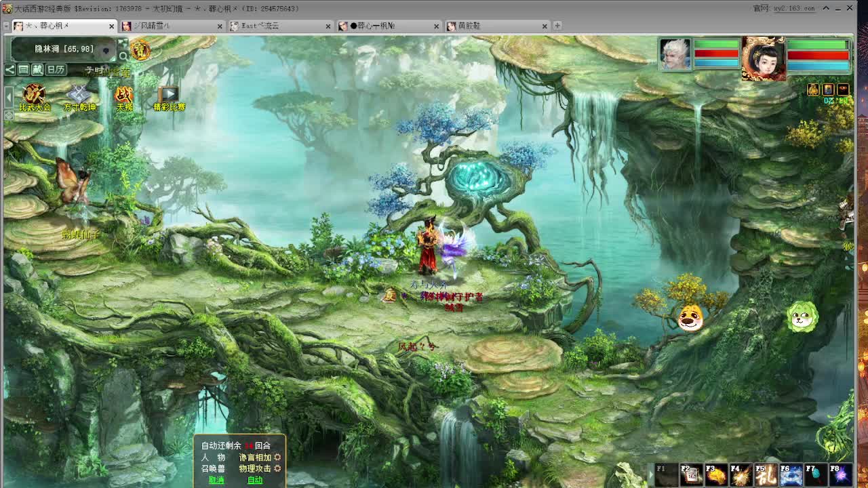868x488 pixels.
Task: Collapse the window title bar with up chevron
Action: pos(827,8)
